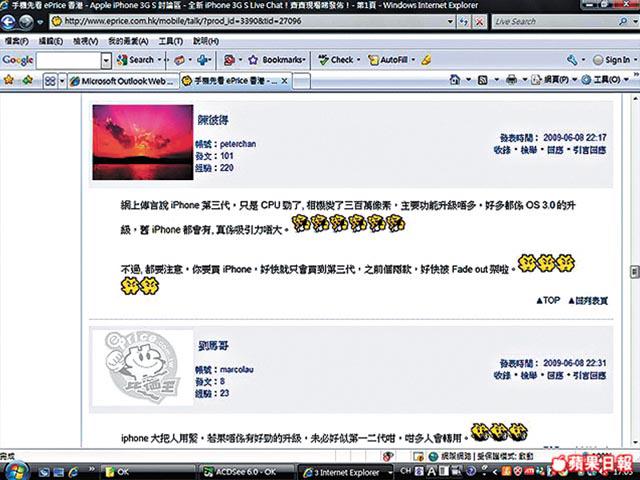The height and width of the screenshot is (480, 640).
Task: Click the Home icon in IE command bar
Action: 455,80
